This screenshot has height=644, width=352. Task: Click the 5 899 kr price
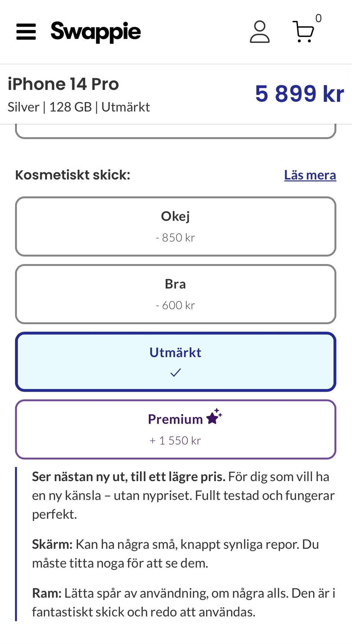(x=299, y=94)
